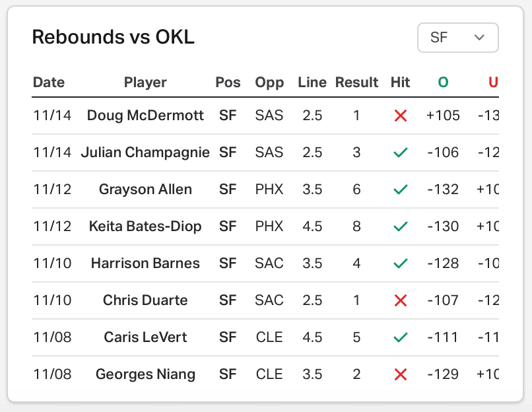This screenshot has width=532, height=412.
Task: Click the green O odds header
Action: [443, 83]
